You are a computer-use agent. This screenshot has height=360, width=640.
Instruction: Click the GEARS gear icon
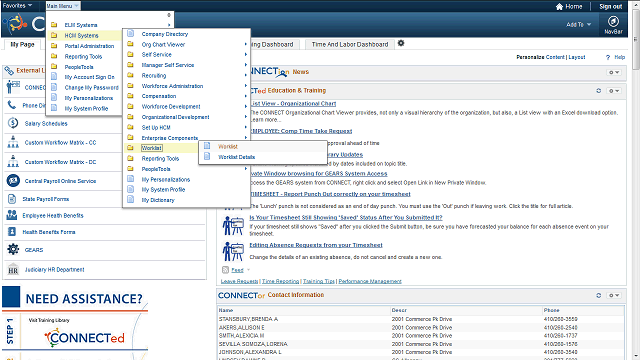coord(13,249)
